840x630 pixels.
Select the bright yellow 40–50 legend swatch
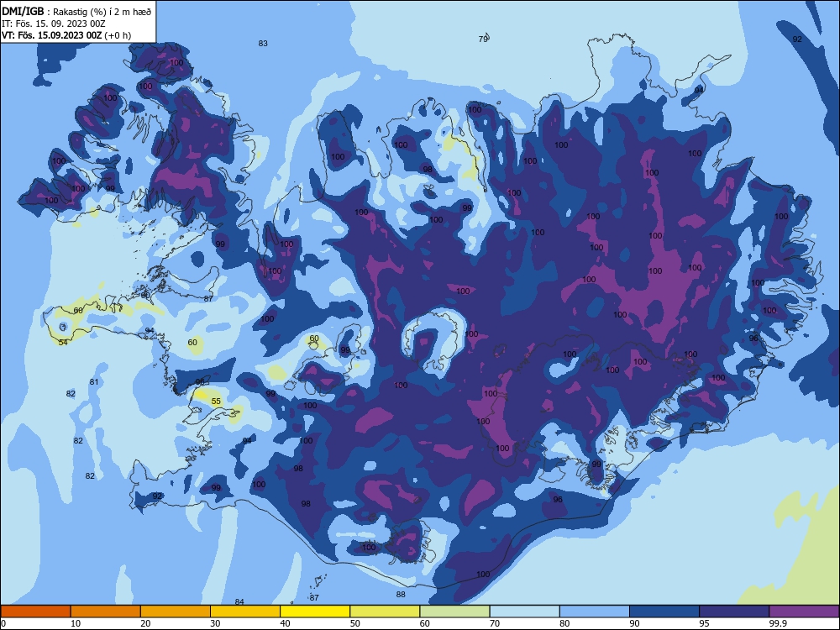(315, 612)
